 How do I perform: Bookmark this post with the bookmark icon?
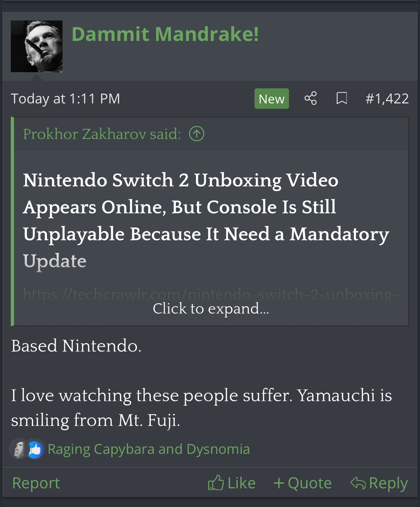341,98
